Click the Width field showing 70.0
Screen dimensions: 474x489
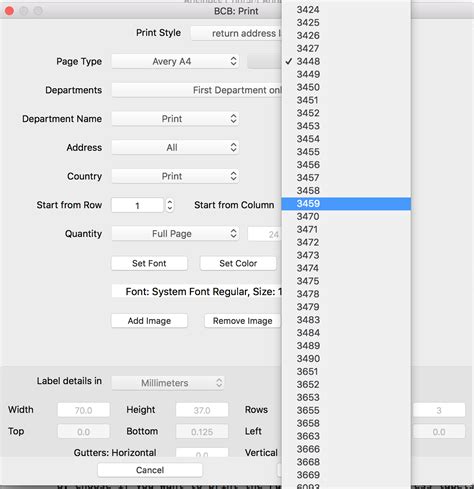[84, 410]
